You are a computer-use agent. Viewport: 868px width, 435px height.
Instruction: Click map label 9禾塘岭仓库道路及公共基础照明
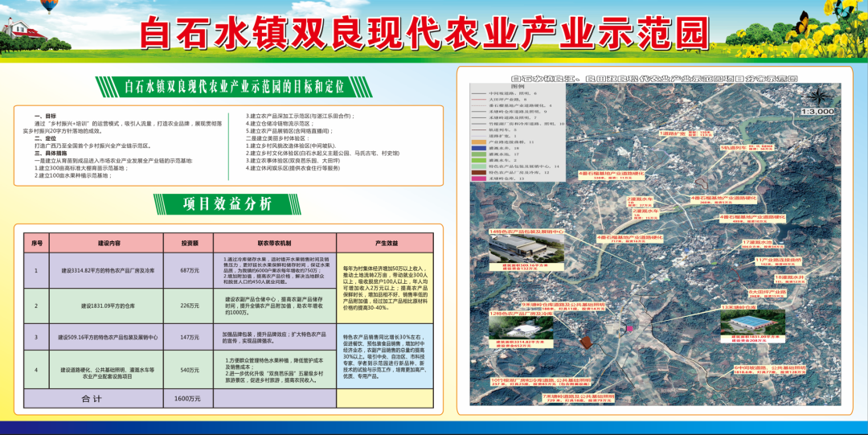pyautogui.click(x=563, y=305)
